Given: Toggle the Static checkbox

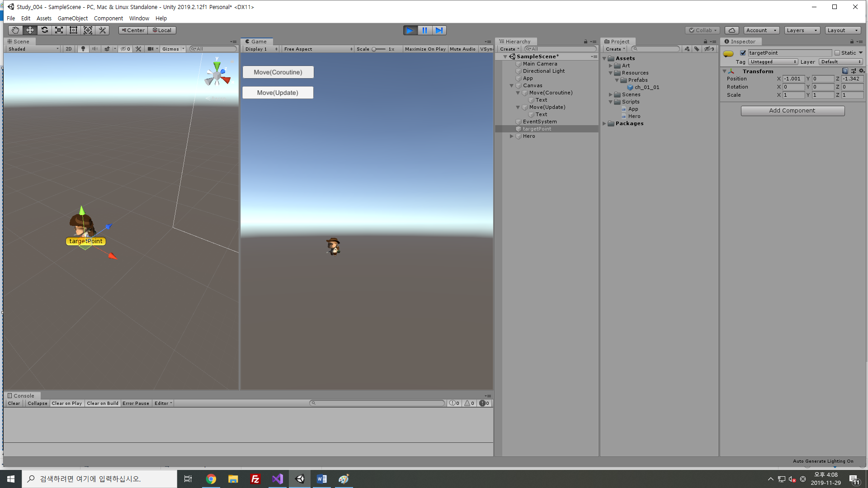Looking at the screenshot, I should (837, 53).
